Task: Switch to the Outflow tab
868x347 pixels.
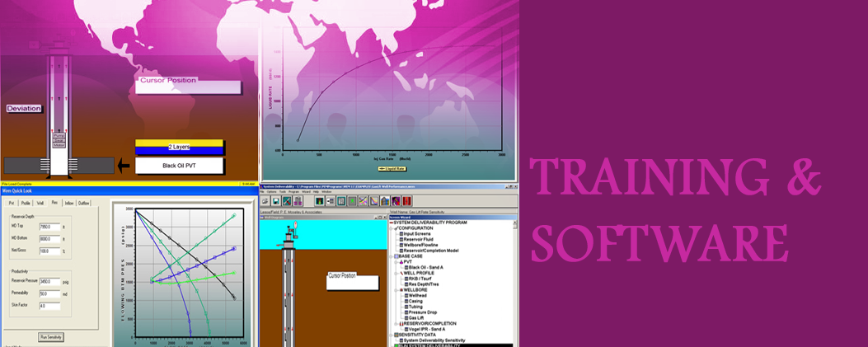Action: coord(83,203)
